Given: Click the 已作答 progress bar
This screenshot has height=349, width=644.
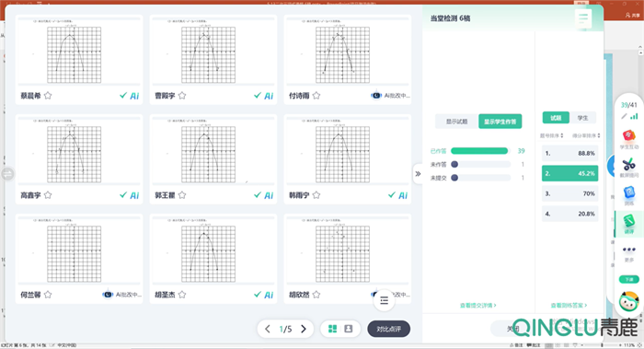Looking at the screenshot, I should click(479, 151).
